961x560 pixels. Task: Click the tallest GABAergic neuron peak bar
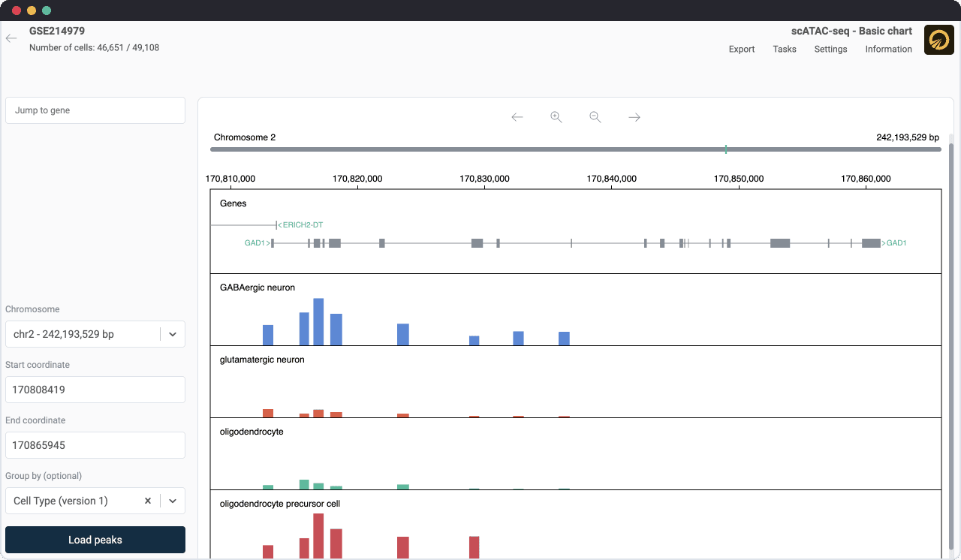[318, 321]
